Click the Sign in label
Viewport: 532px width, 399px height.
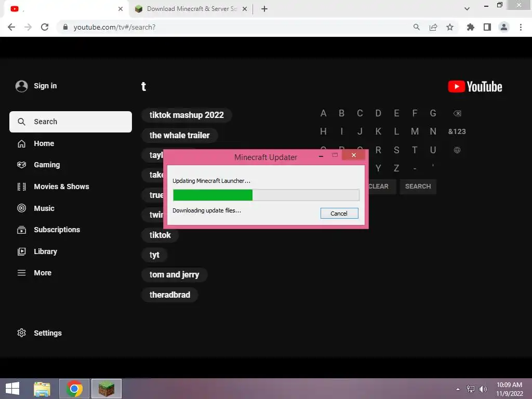pos(46,86)
